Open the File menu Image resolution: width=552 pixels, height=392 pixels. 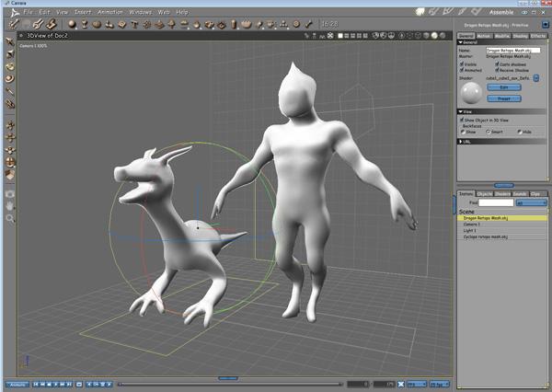click(28, 12)
